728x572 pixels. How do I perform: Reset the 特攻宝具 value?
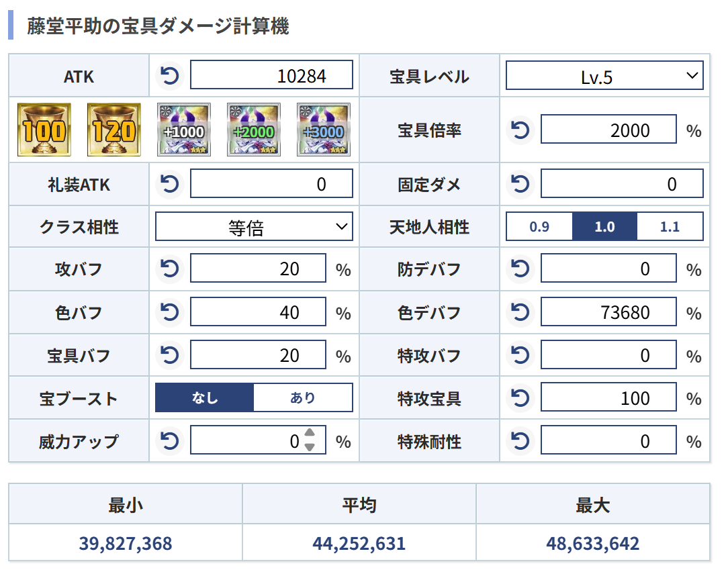[x=520, y=398]
